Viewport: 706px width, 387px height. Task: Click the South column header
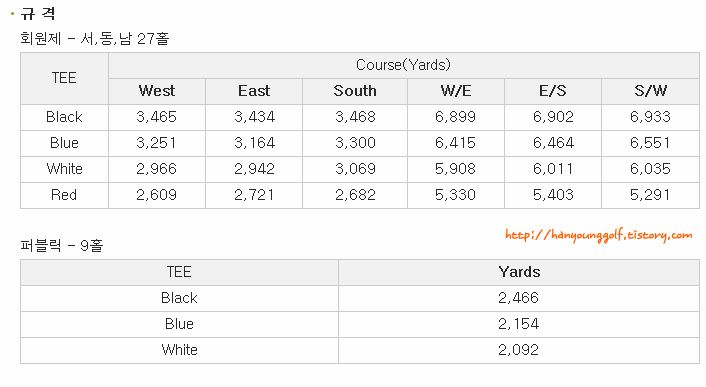355,91
